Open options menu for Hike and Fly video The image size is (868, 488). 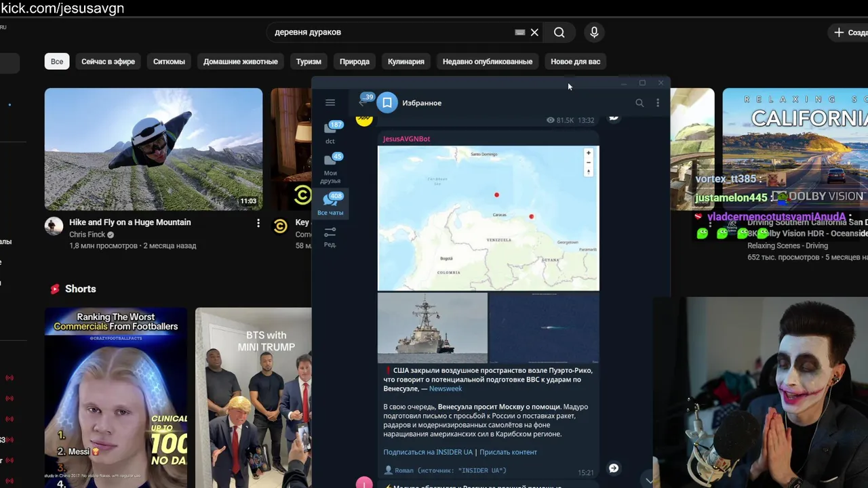[x=258, y=223]
